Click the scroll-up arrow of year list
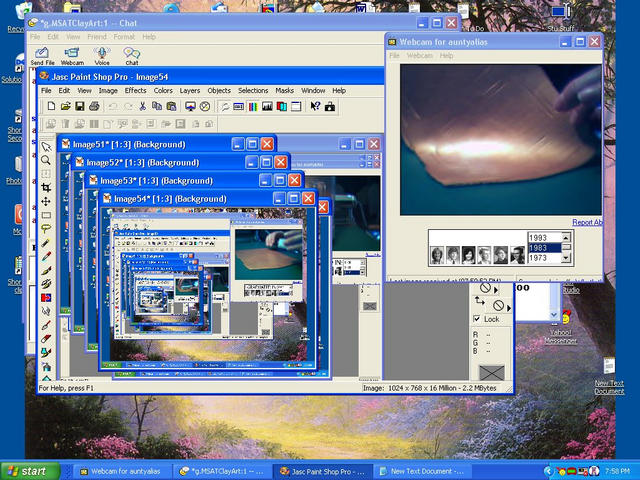 pos(566,238)
